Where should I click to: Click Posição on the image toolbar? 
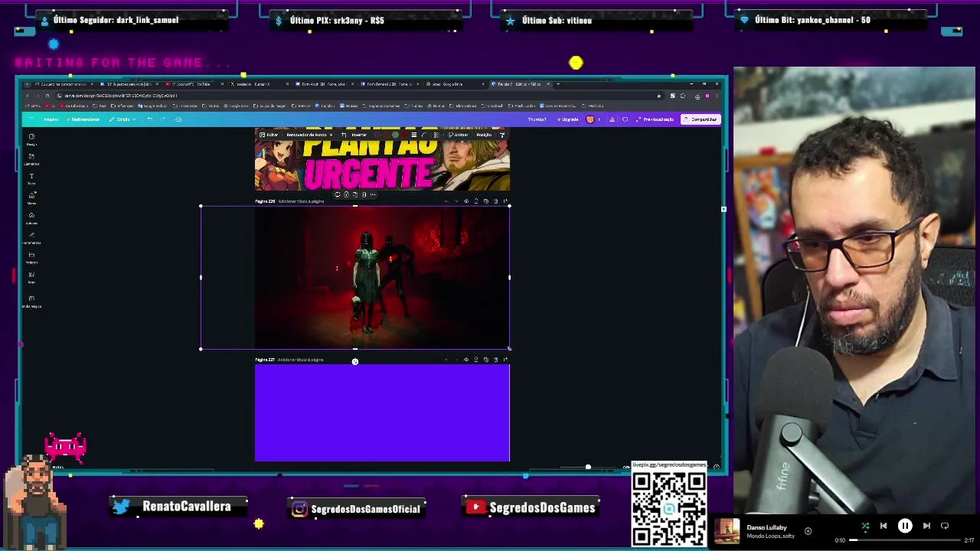(484, 135)
